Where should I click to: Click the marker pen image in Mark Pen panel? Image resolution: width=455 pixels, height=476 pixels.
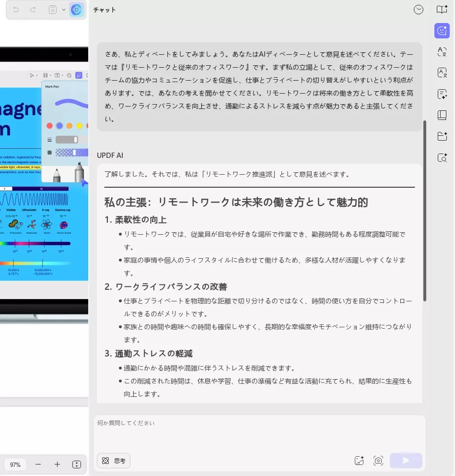click(x=79, y=172)
